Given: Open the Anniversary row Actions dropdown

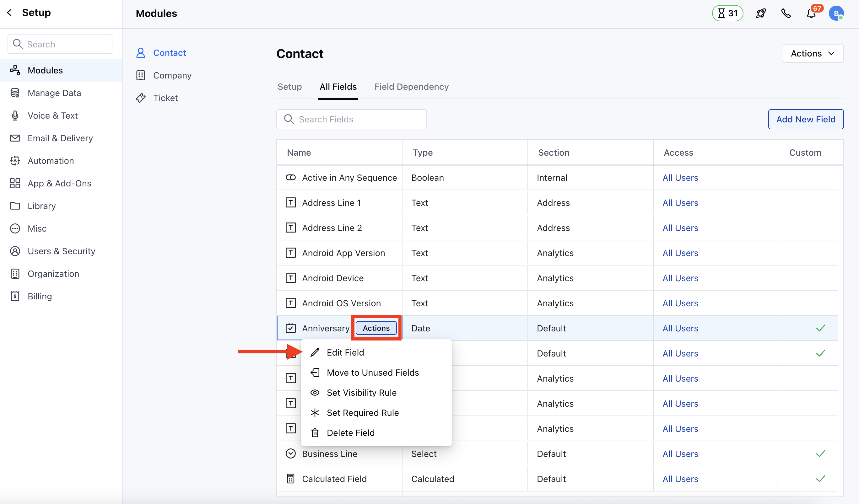Looking at the screenshot, I should [375, 328].
